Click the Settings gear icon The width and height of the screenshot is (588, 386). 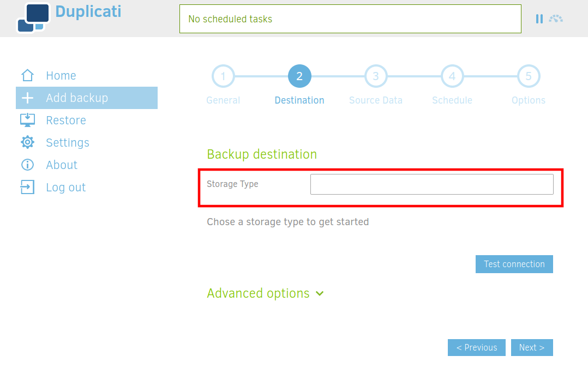pyautogui.click(x=27, y=142)
